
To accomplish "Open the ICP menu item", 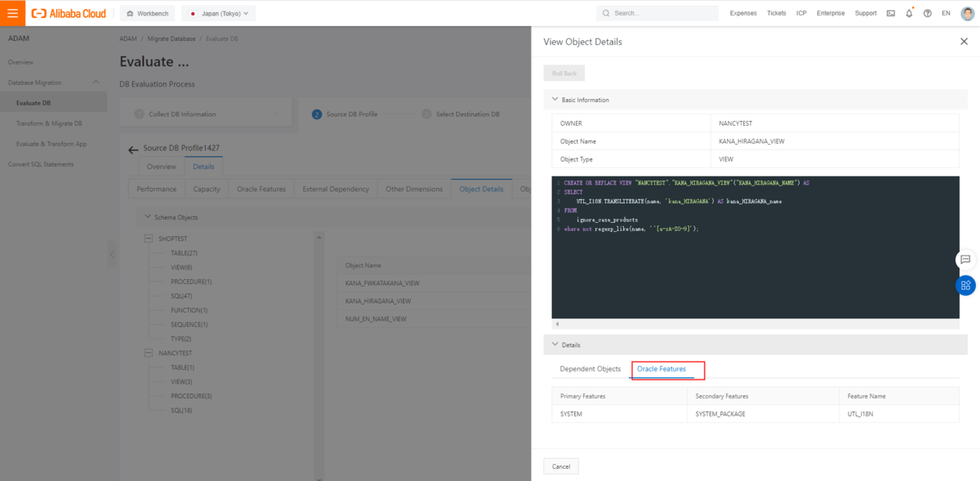I will [x=802, y=13].
